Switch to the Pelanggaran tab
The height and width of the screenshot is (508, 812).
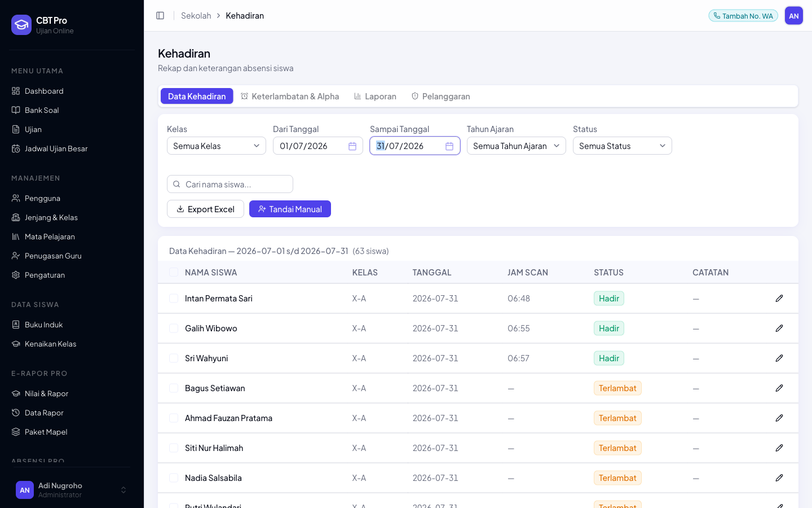(x=440, y=96)
